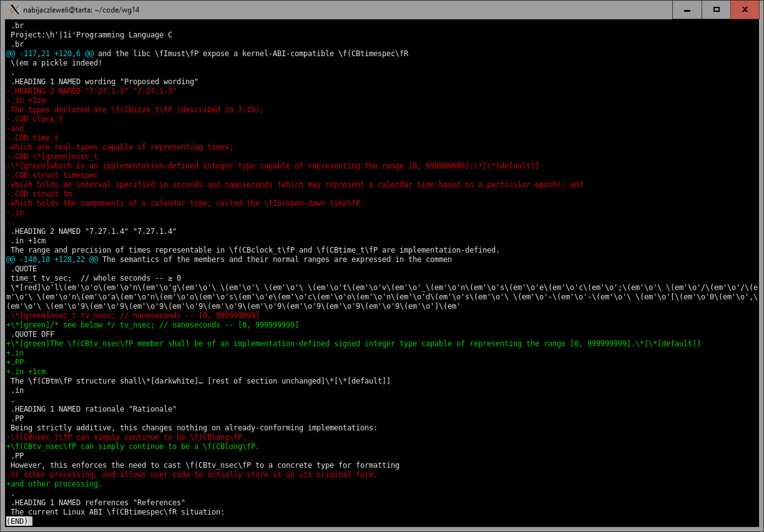The image size is (764, 532).
Task: Click the "Proposed wording" heading line
Action: coord(104,82)
